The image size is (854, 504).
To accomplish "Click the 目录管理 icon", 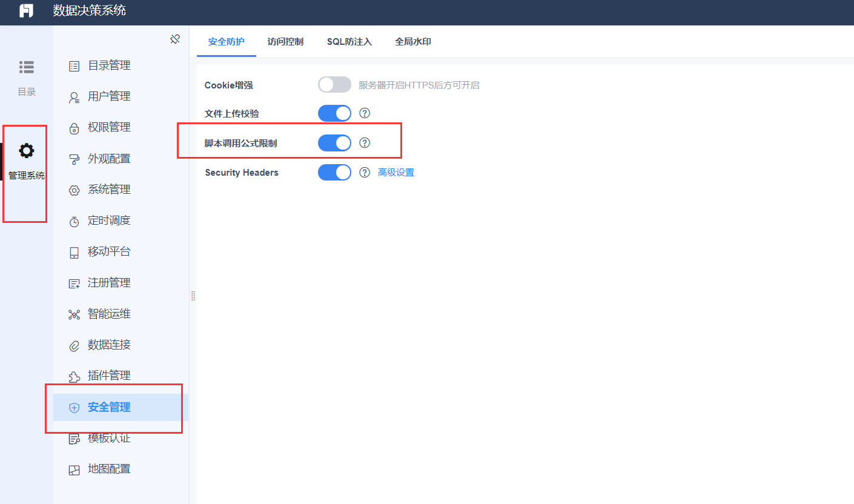I will tap(74, 66).
